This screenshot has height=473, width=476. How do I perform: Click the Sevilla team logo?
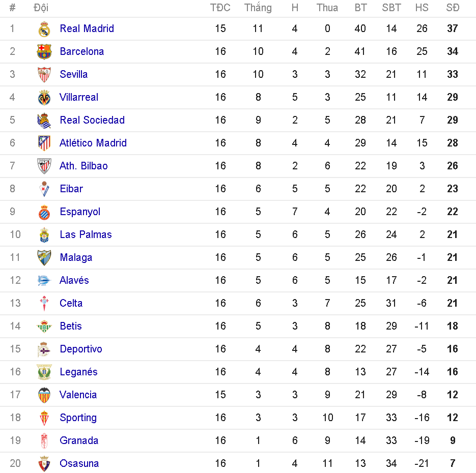(x=44, y=75)
